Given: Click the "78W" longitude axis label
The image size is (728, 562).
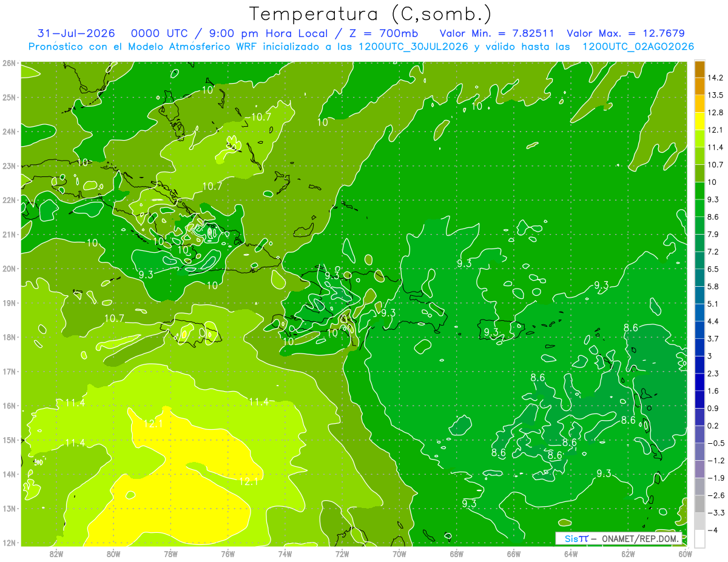Looking at the screenshot, I should [x=170, y=554].
